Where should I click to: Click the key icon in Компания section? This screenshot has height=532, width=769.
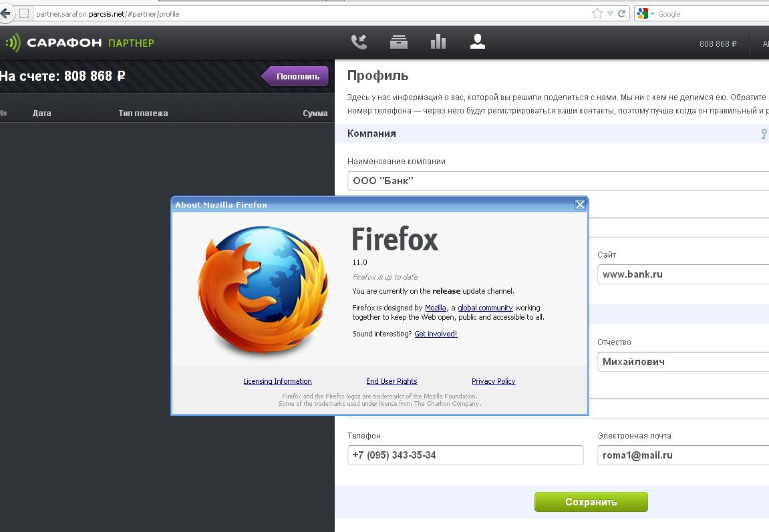(764, 134)
